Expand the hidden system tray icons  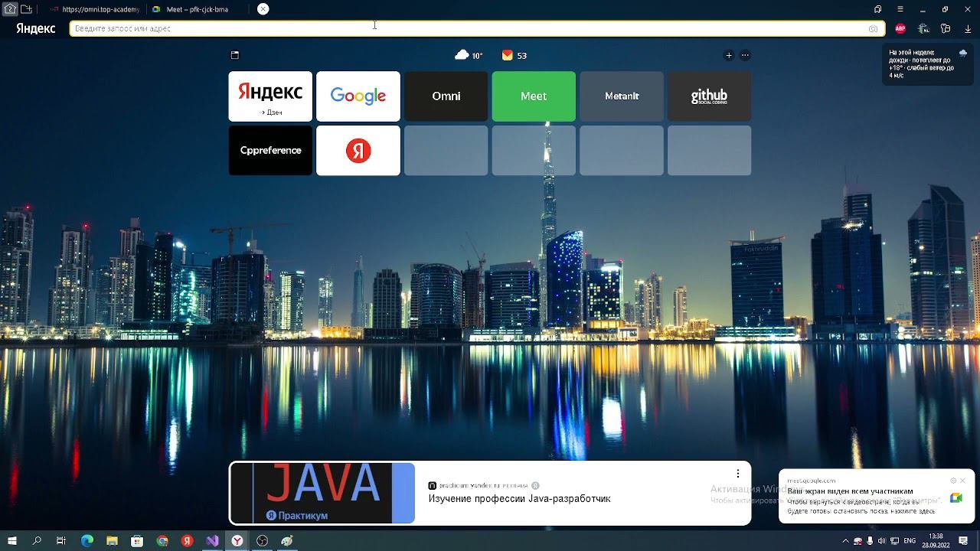(x=845, y=541)
